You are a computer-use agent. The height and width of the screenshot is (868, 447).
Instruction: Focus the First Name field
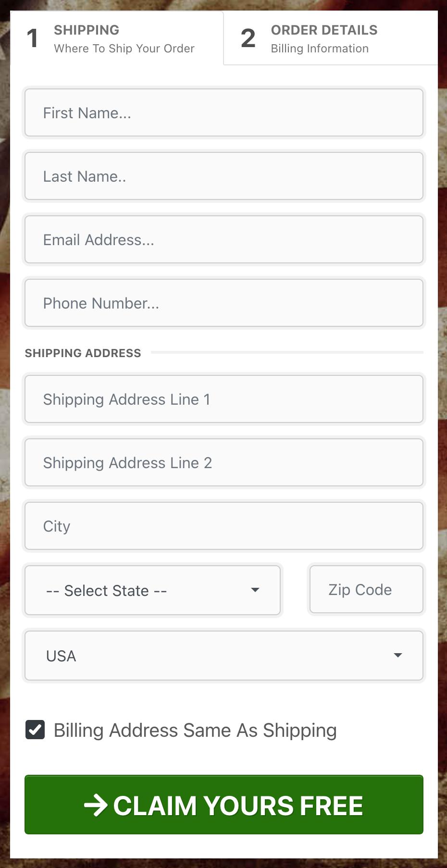[223, 113]
